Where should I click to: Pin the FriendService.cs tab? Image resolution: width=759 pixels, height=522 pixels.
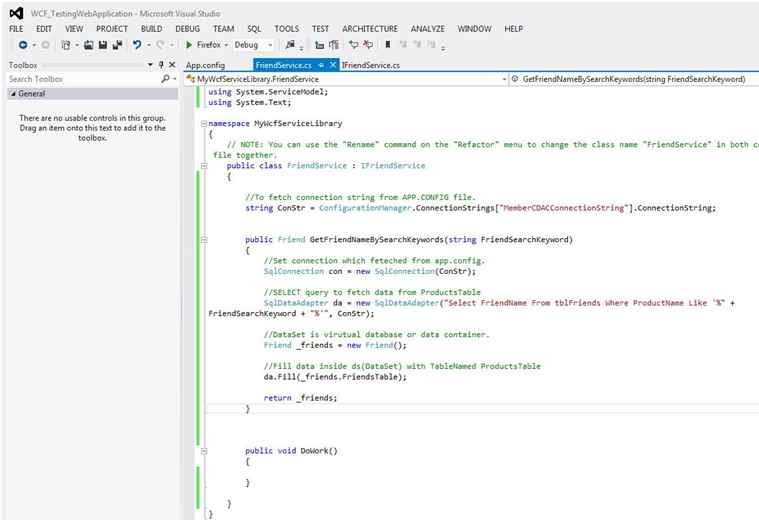[x=320, y=65]
